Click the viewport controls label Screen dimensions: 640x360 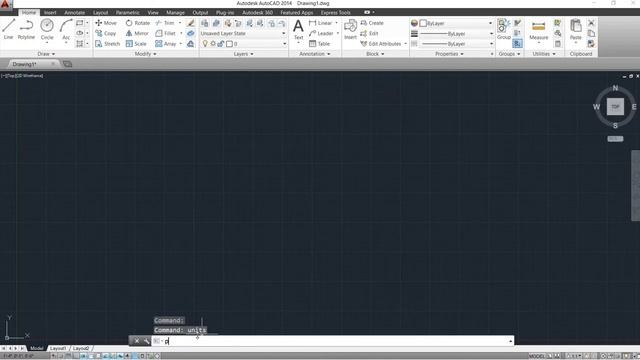(22, 76)
